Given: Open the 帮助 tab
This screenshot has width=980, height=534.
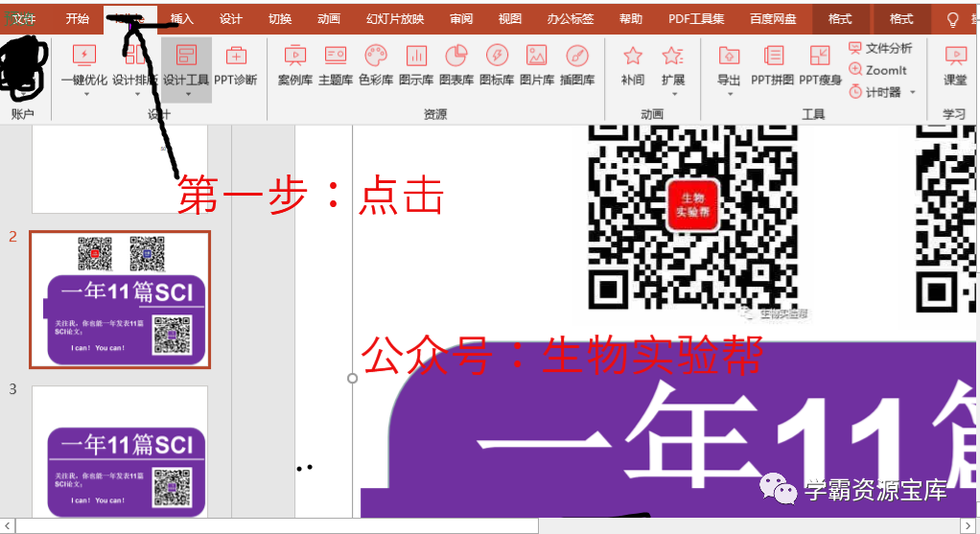Looking at the screenshot, I should coord(631,19).
